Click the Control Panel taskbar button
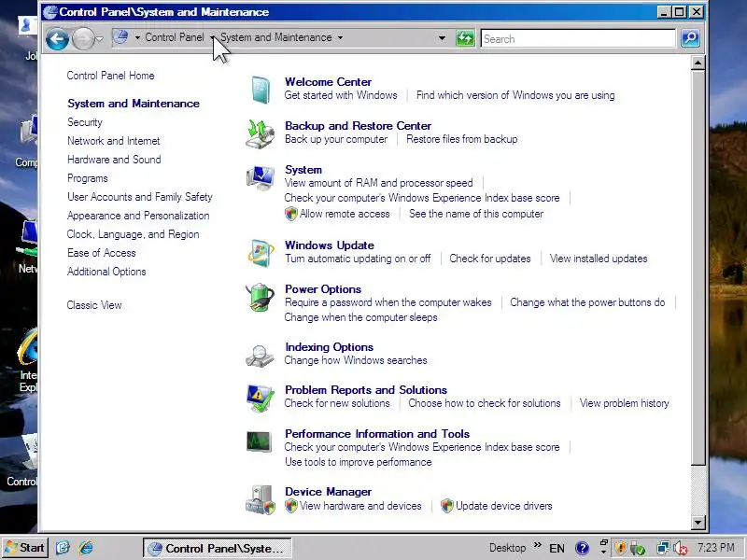This screenshot has width=747, height=560. tap(218, 548)
